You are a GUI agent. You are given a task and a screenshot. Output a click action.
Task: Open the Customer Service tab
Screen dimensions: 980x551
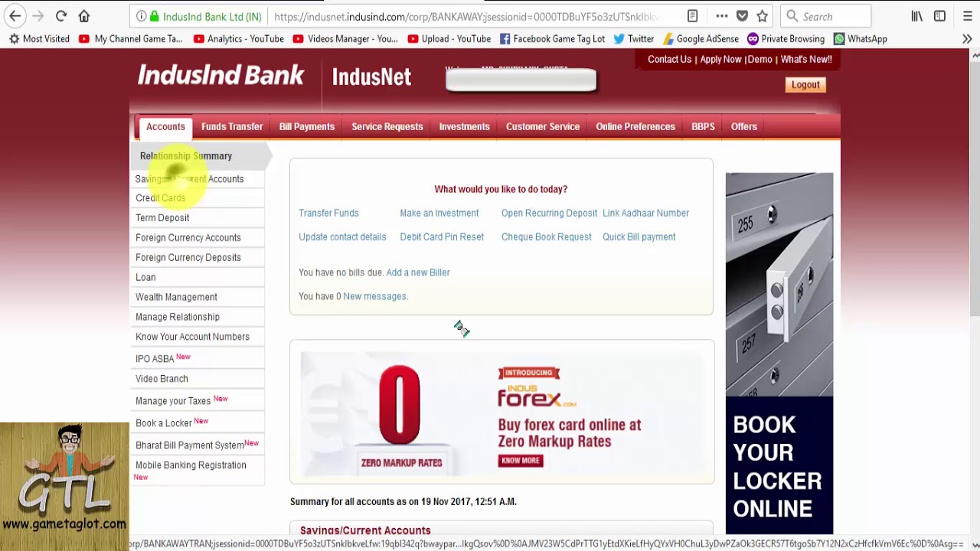click(x=543, y=127)
